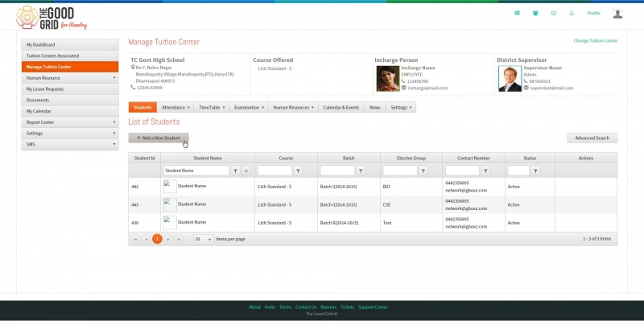Select Manage Tuition Center in sidebar
The width and height of the screenshot is (644, 321).
70,67
